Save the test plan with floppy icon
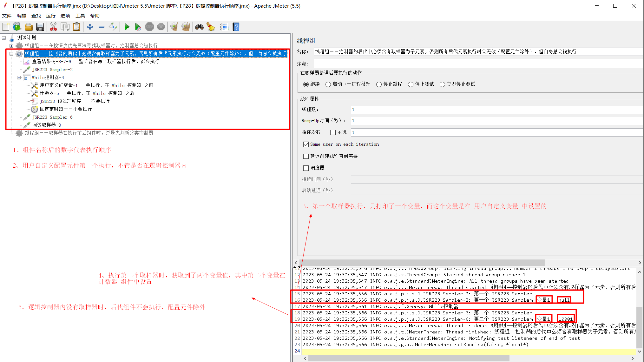 point(40,27)
